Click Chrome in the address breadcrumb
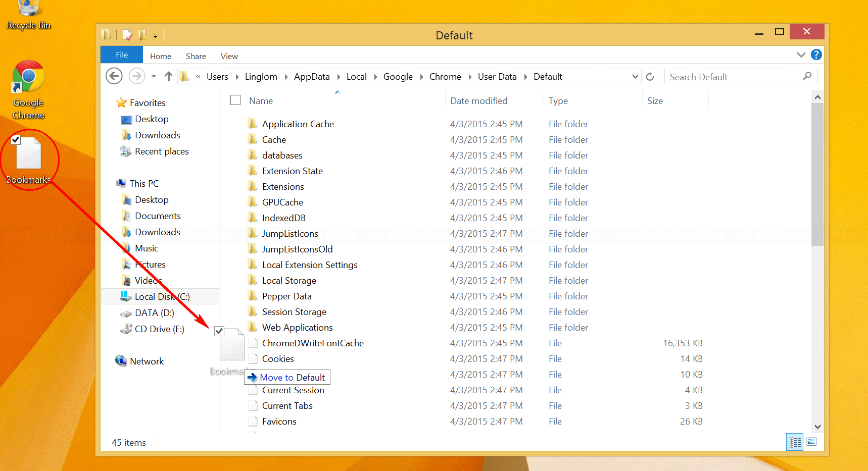 tap(445, 77)
